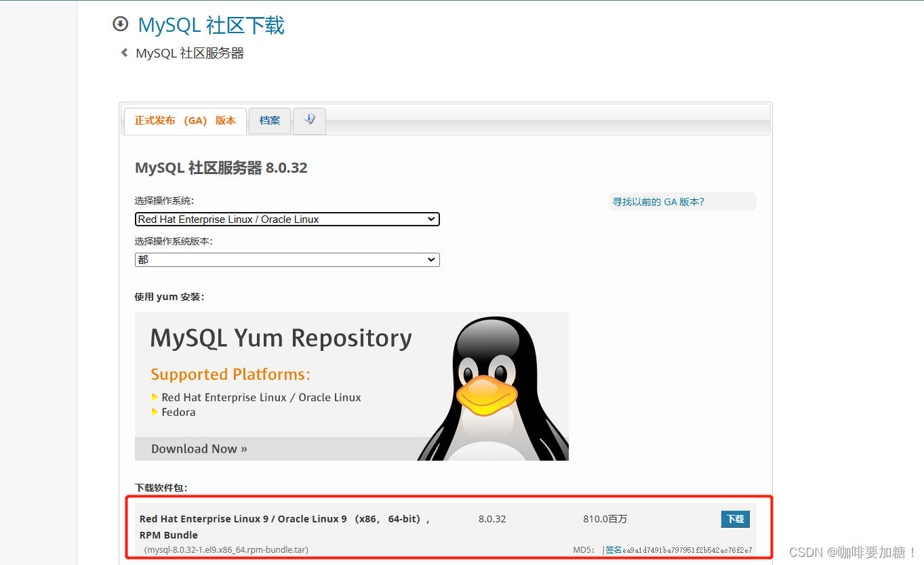Click the 810.0百万 size value
Image resolution: width=924 pixels, height=565 pixels.
[605, 519]
